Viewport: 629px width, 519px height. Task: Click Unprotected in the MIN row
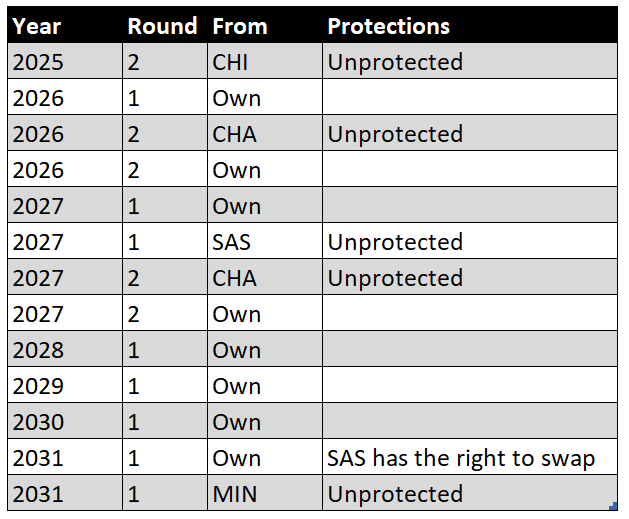click(x=395, y=494)
